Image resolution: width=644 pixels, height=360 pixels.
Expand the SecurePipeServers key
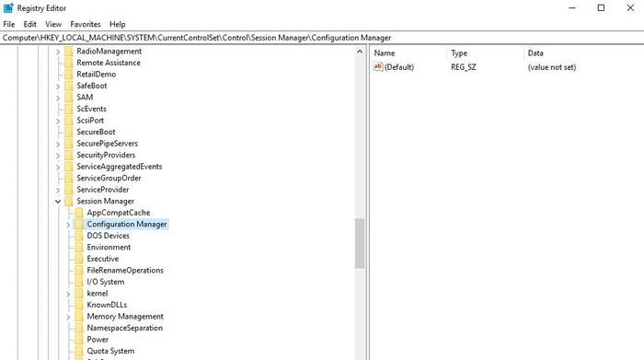(x=58, y=144)
